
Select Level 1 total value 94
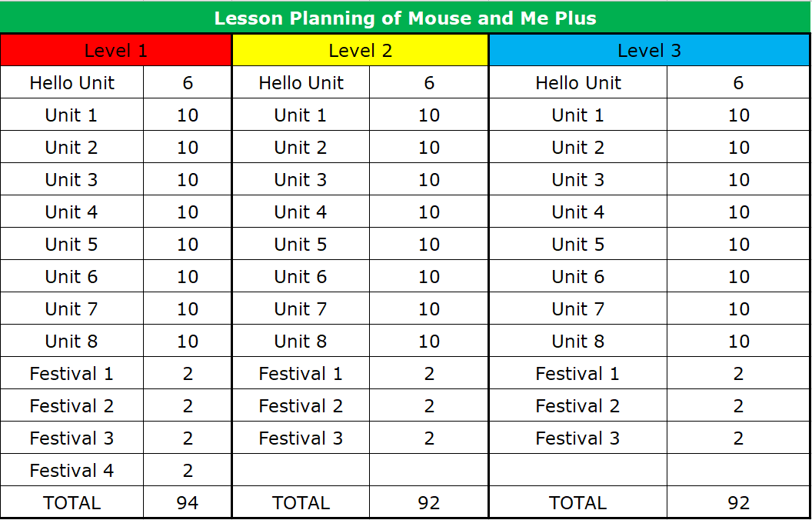pyautogui.click(x=188, y=502)
